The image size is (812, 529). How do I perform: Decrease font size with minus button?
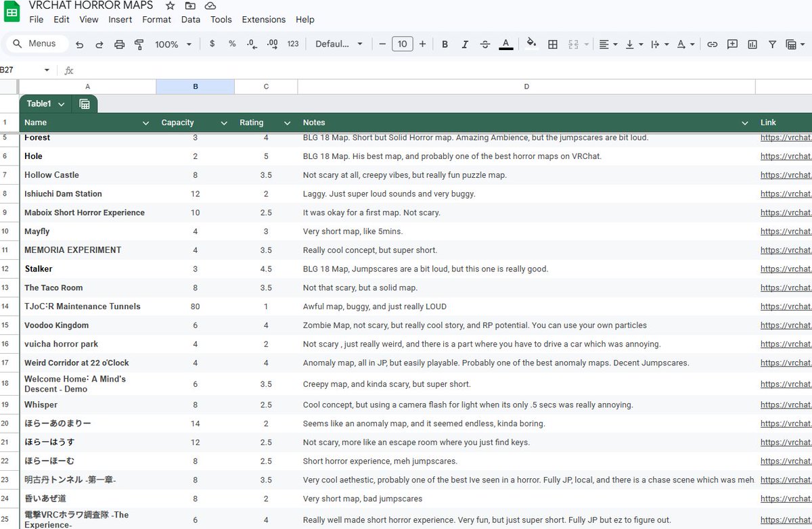click(x=382, y=44)
